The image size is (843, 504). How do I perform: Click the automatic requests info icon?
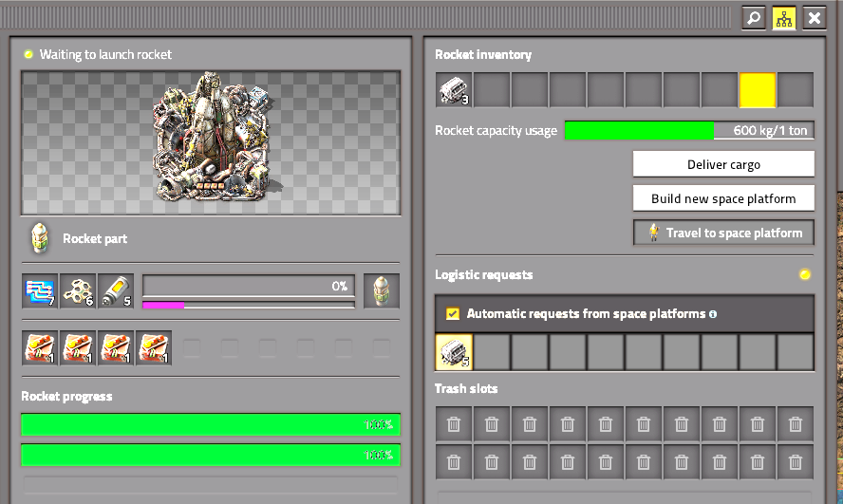[x=713, y=314]
